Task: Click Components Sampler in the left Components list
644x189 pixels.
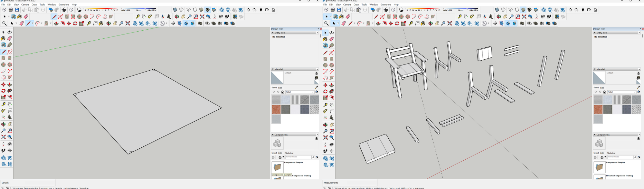Action: click(x=294, y=162)
